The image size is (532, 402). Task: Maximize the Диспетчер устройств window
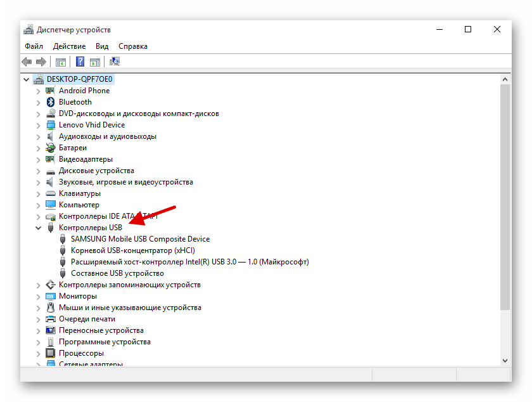click(468, 30)
